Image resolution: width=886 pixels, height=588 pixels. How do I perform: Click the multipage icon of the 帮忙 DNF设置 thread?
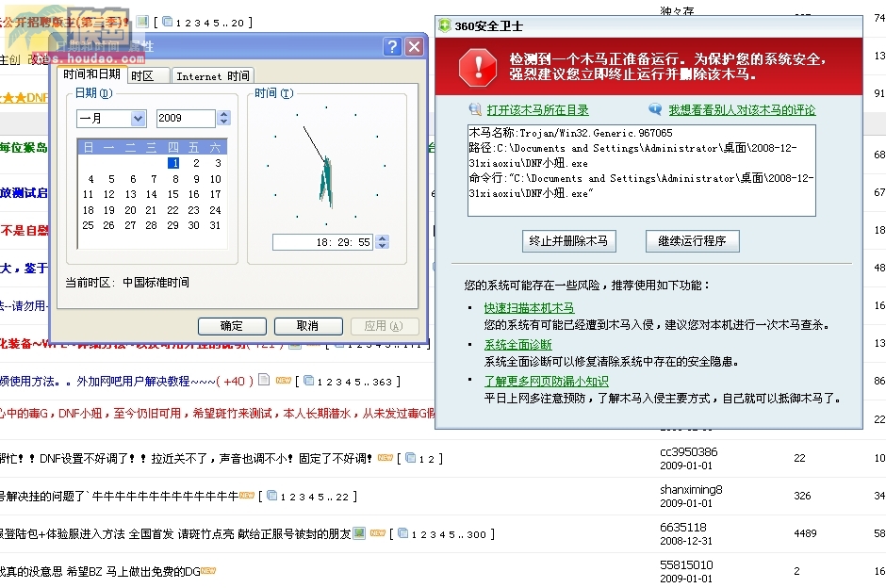pos(411,458)
